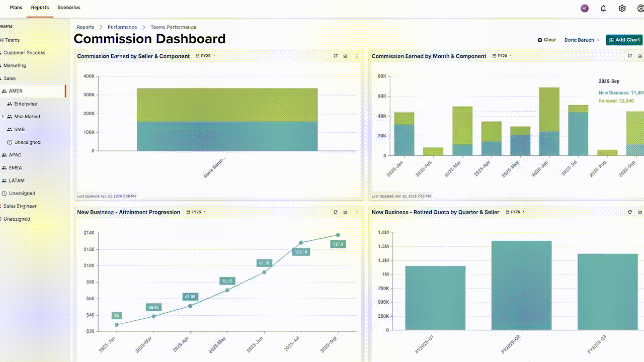Click the FY2025-Q1 bar in Retired Quota chart
This screenshot has width=644, height=362.
435,298
